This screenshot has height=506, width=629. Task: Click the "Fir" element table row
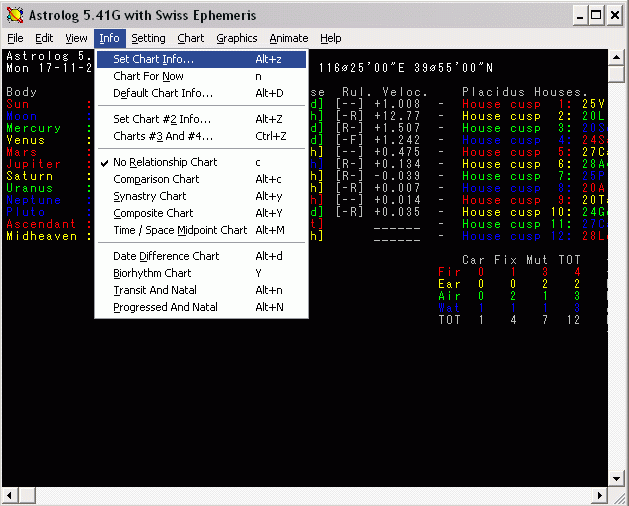(509, 272)
